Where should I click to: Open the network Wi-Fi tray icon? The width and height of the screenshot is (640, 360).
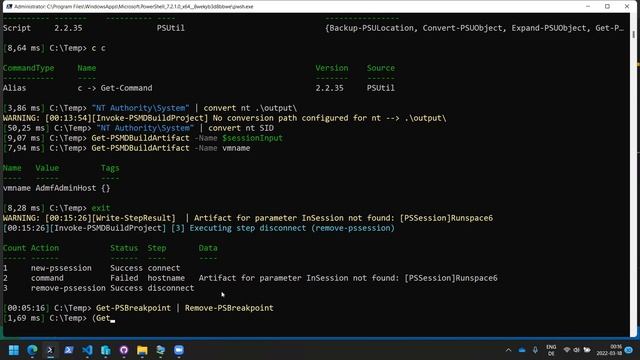567,350
